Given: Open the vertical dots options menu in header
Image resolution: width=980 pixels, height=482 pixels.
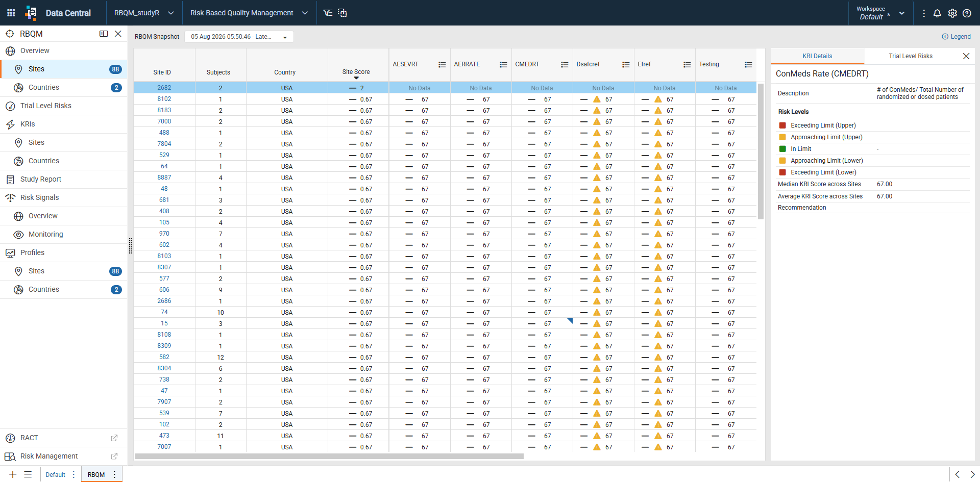Looking at the screenshot, I should 924,13.
